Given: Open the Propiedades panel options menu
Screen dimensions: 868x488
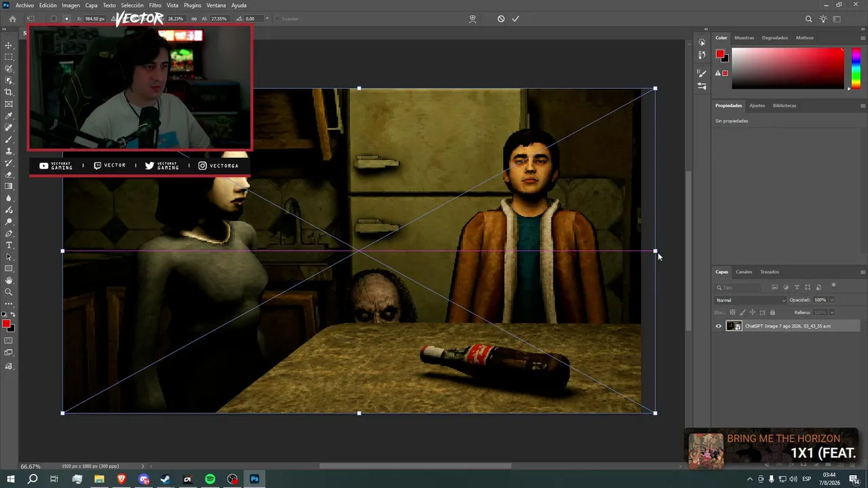Looking at the screenshot, I should click(x=863, y=106).
